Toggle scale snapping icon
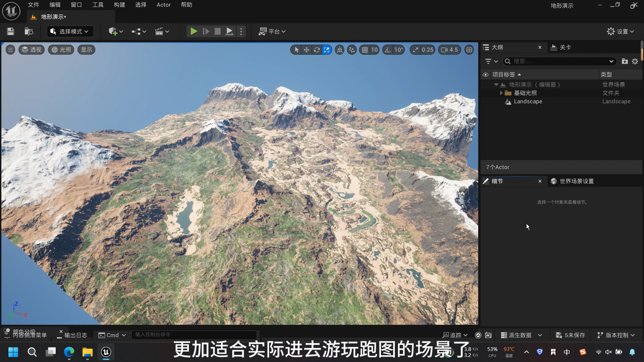 (x=415, y=50)
